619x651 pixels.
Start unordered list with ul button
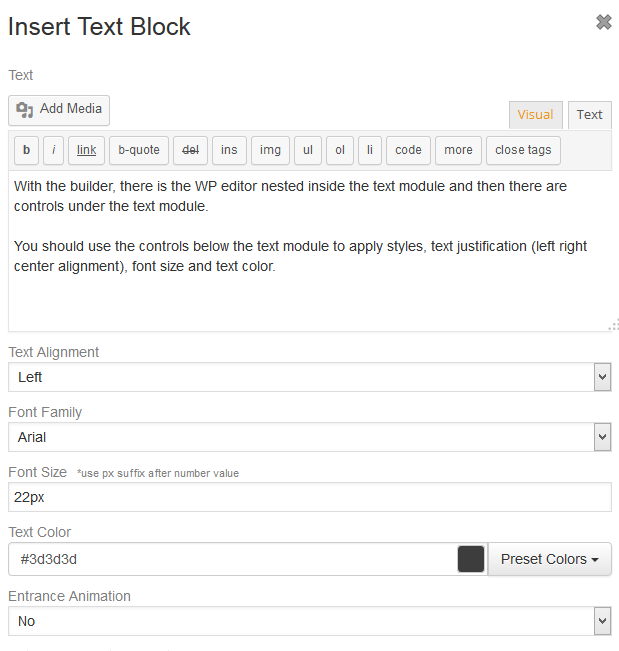[x=308, y=150]
